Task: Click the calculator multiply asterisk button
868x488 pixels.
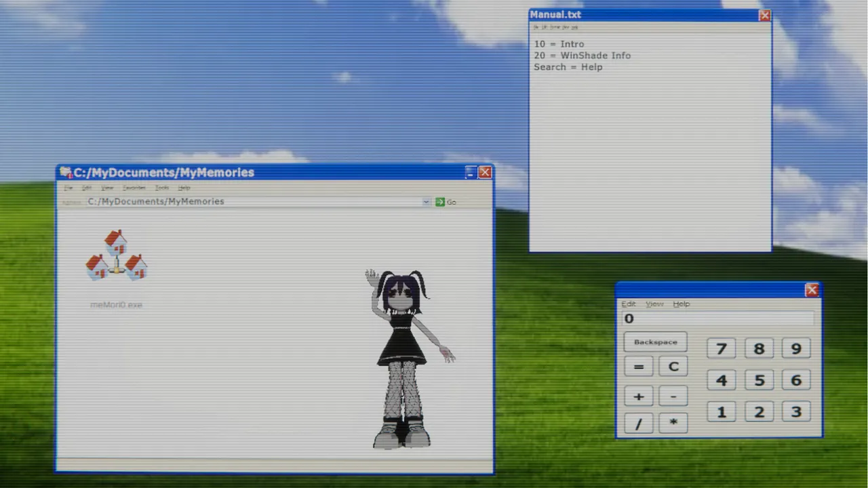Action: pyautogui.click(x=673, y=424)
